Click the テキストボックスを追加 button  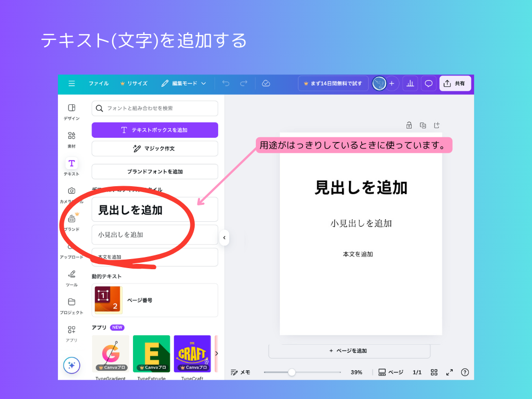[x=154, y=130]
